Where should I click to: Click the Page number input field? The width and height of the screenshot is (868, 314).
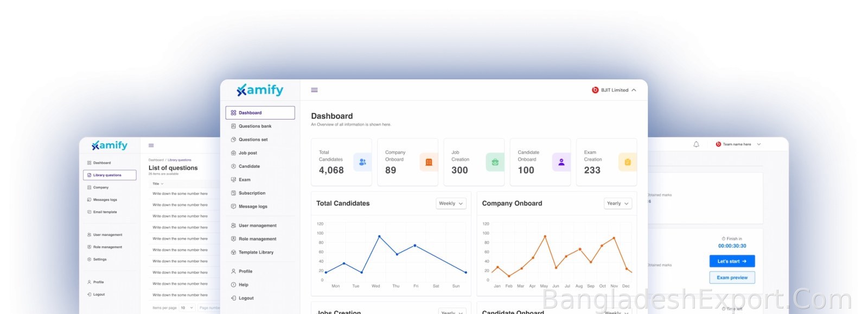click(x=209, y=307)
